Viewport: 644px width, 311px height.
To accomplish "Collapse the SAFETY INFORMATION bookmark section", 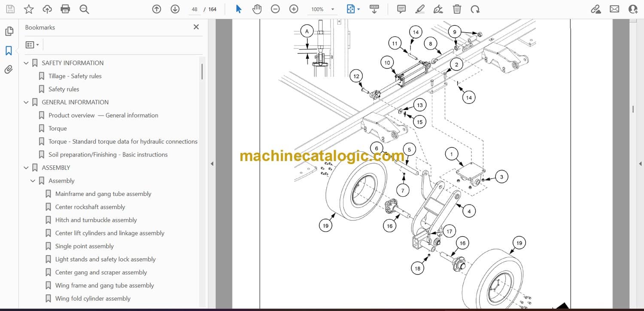I will [x=26, y=63].
